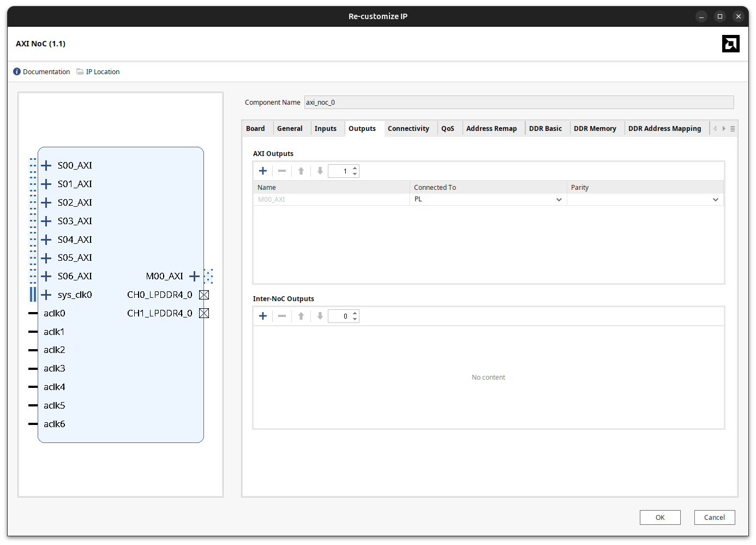Switch to the Address Remap tab
This screenshot has width=756, height=545.
coord(491,129)
